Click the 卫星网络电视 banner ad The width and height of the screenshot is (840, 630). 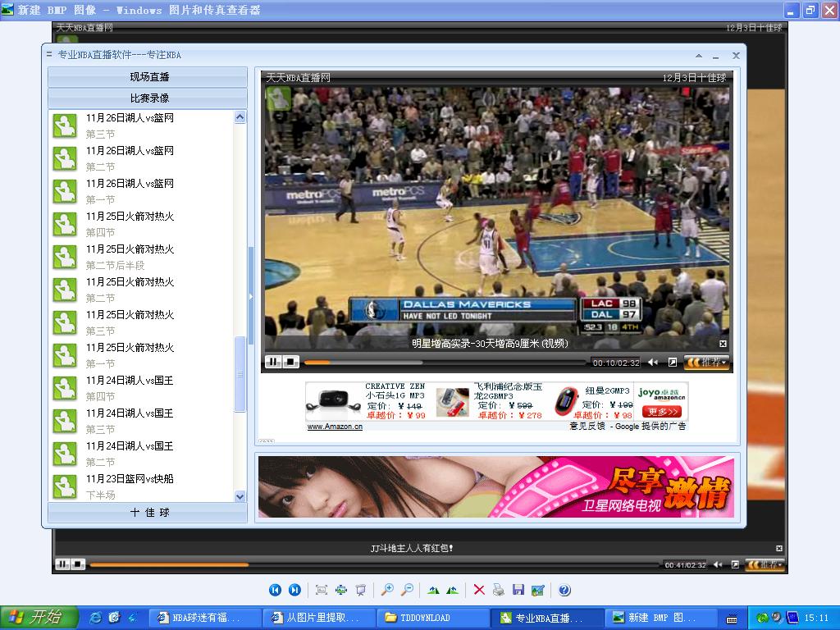[496, 486]
